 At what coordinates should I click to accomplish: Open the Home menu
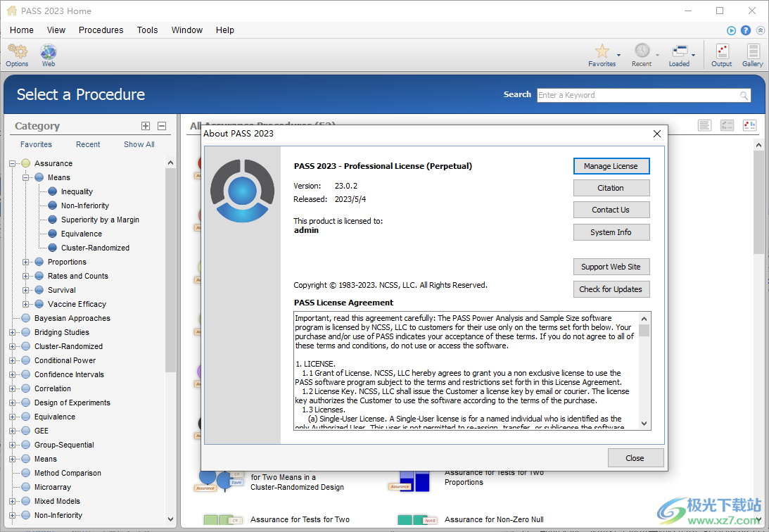(x=22, y=30)
